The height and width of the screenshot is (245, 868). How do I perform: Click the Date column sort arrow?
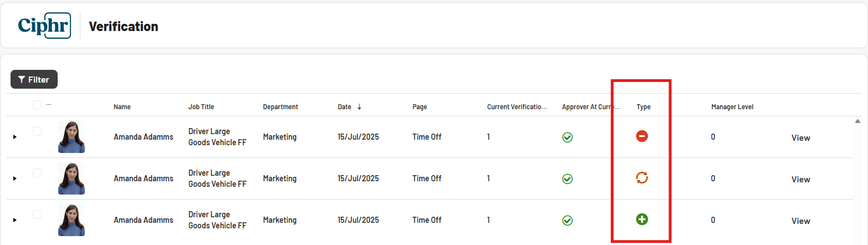tap(359, 106)
